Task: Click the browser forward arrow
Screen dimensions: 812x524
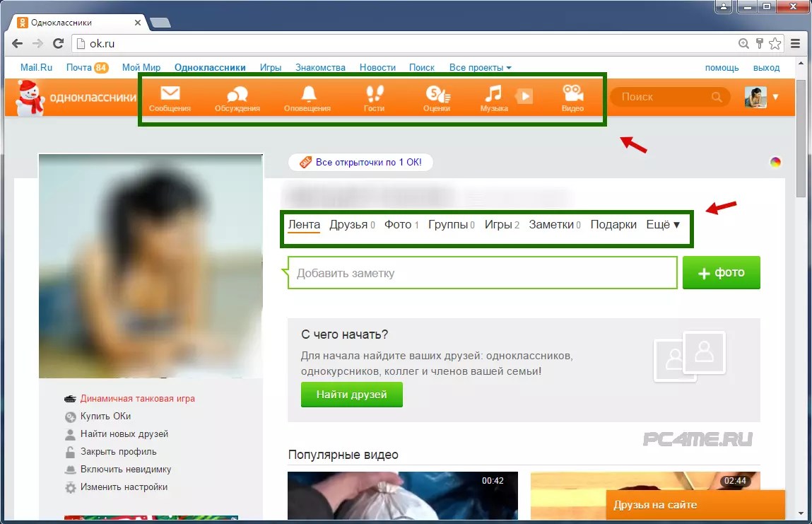Action: [37, 44]
